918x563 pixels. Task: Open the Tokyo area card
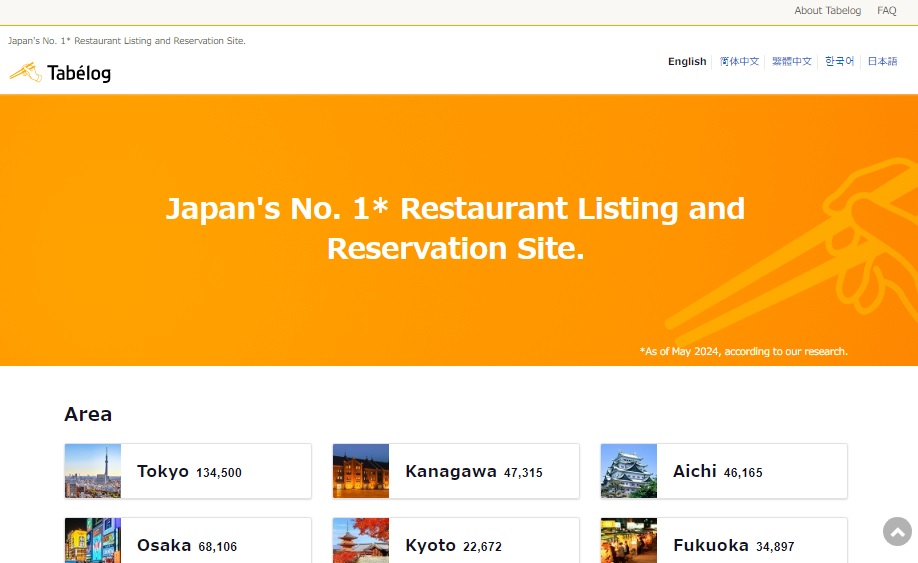188,471
